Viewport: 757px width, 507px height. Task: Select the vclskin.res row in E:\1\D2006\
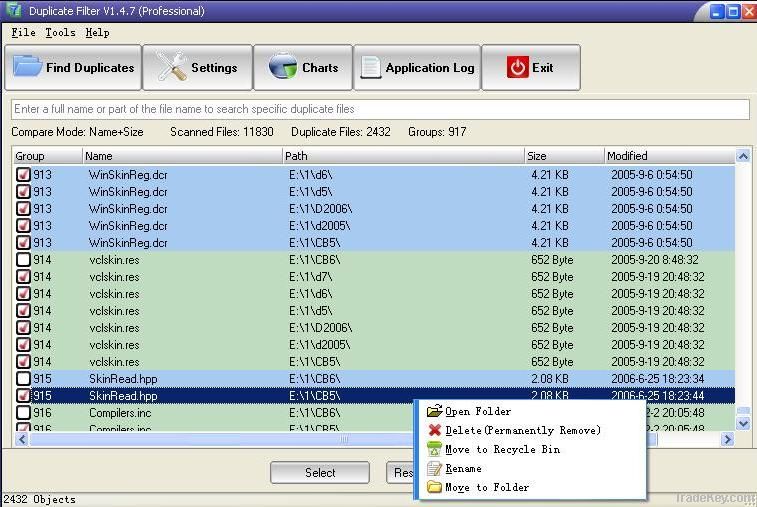(x=374, y=327)
